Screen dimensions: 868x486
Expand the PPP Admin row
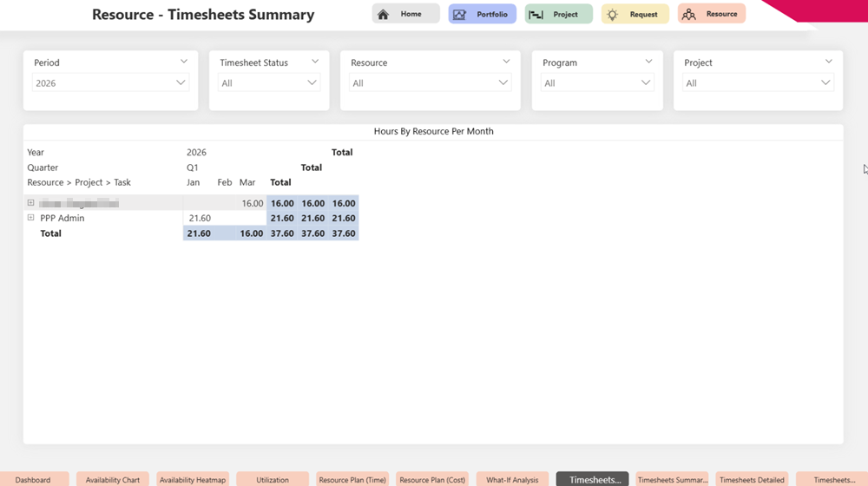[x=31, y=218]
